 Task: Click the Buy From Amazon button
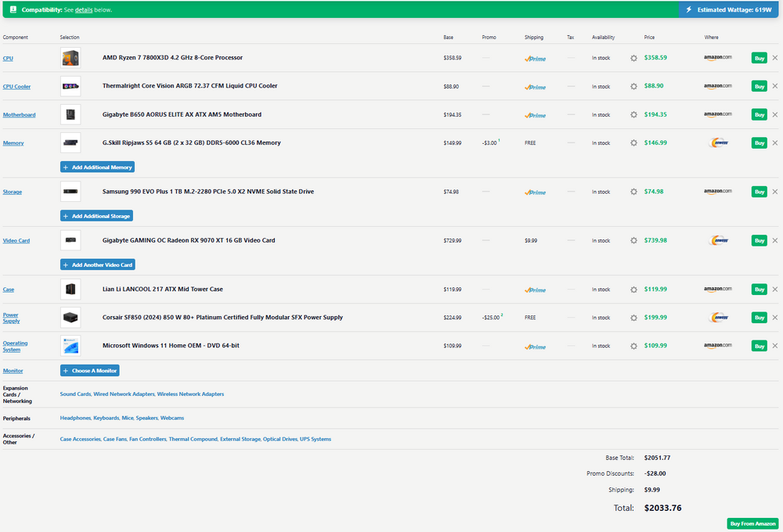(x=752, y=523)
